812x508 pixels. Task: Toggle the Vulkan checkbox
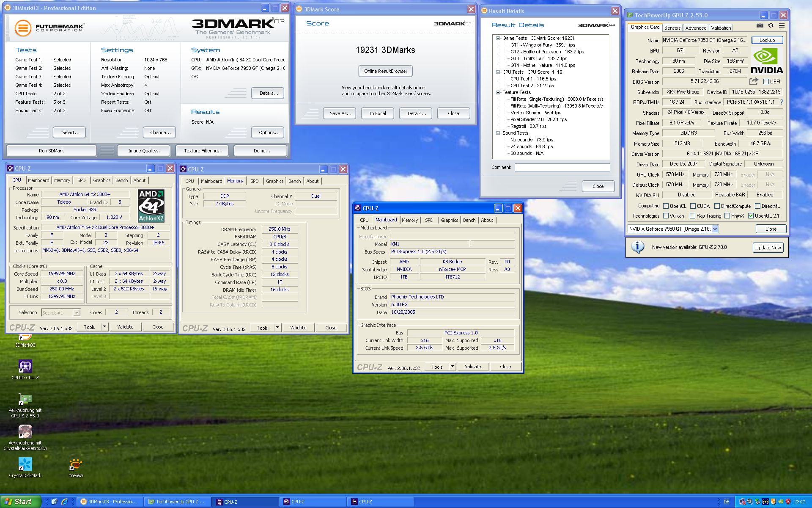click(x=666, y=216)
